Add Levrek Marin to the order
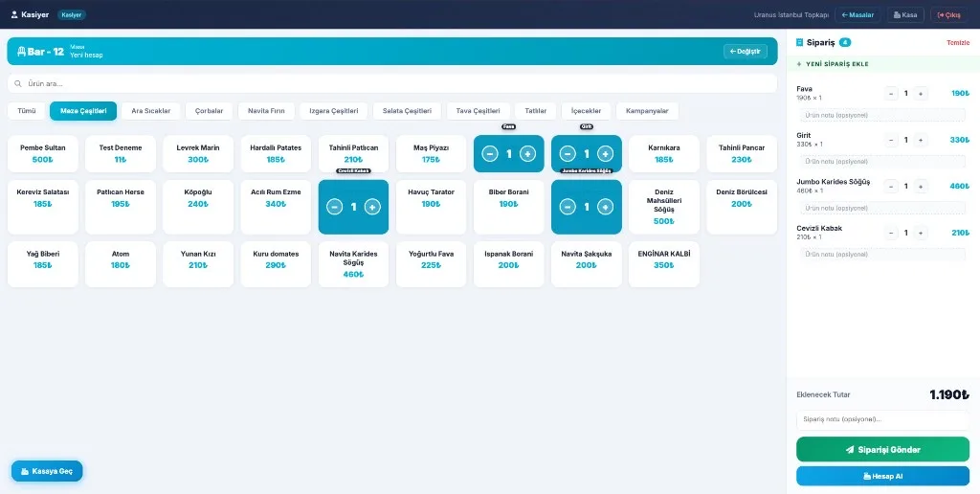The height and width of the screenshot is (494, 980). point(198,154)
